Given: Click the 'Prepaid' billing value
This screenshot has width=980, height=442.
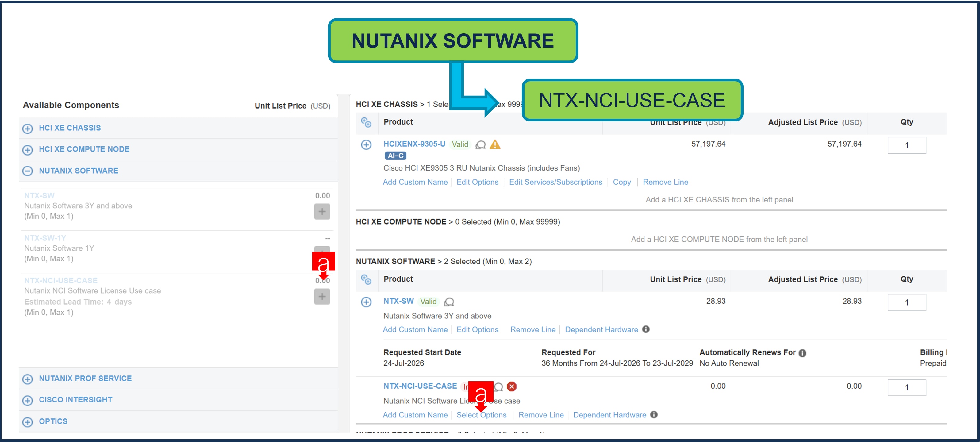Looking at the screenshot, I should [932, 363].
